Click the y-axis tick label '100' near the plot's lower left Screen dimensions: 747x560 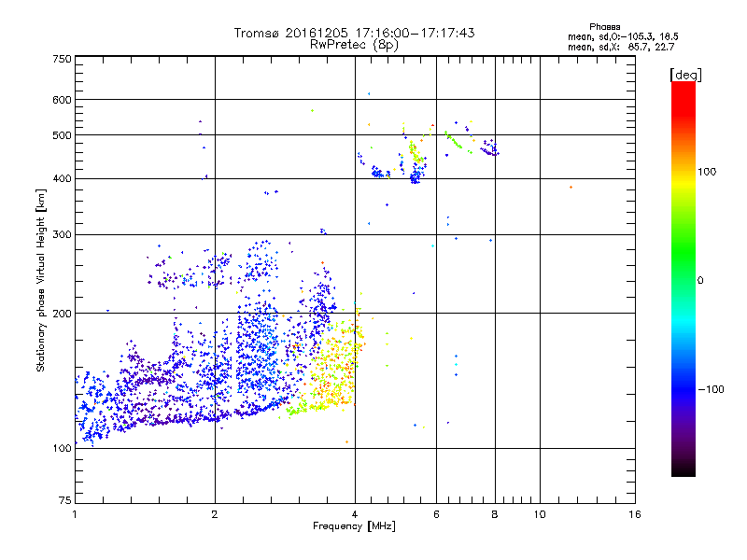[x=63, y=448]
